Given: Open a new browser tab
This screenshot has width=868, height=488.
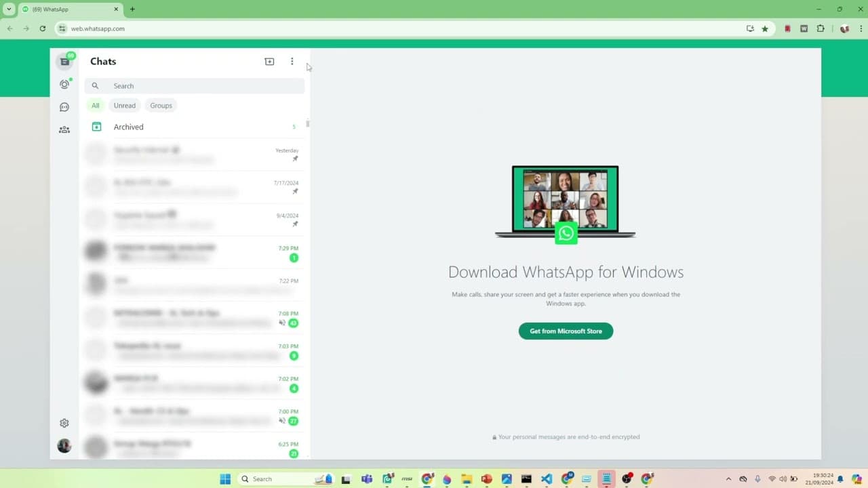Looking at the screenshot, I should tap(132, 9).
